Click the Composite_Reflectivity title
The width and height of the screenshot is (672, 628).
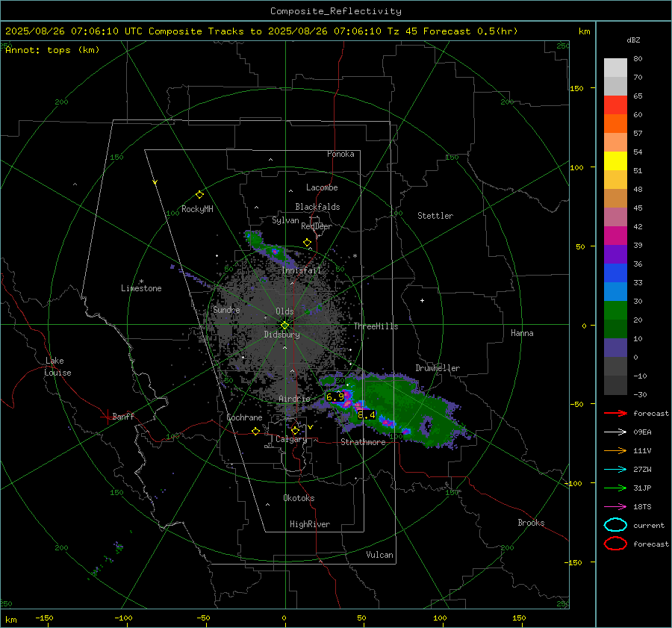(x=336, y=11)
